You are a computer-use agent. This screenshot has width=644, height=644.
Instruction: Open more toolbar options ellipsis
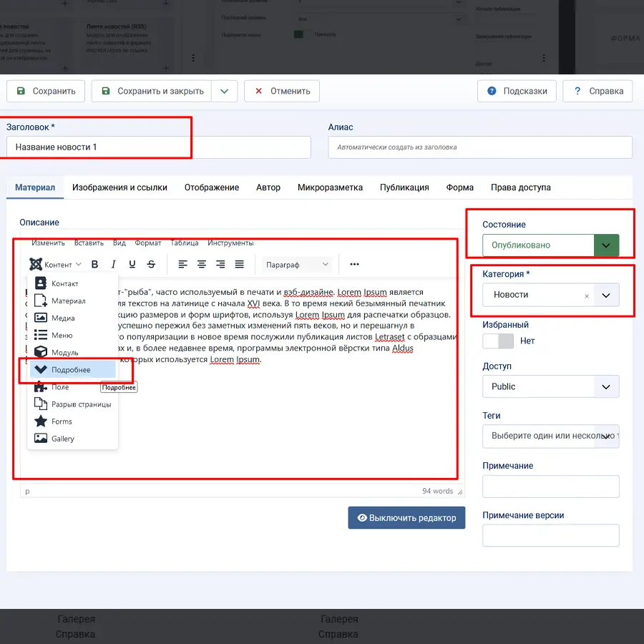click(x=354, y=265)
